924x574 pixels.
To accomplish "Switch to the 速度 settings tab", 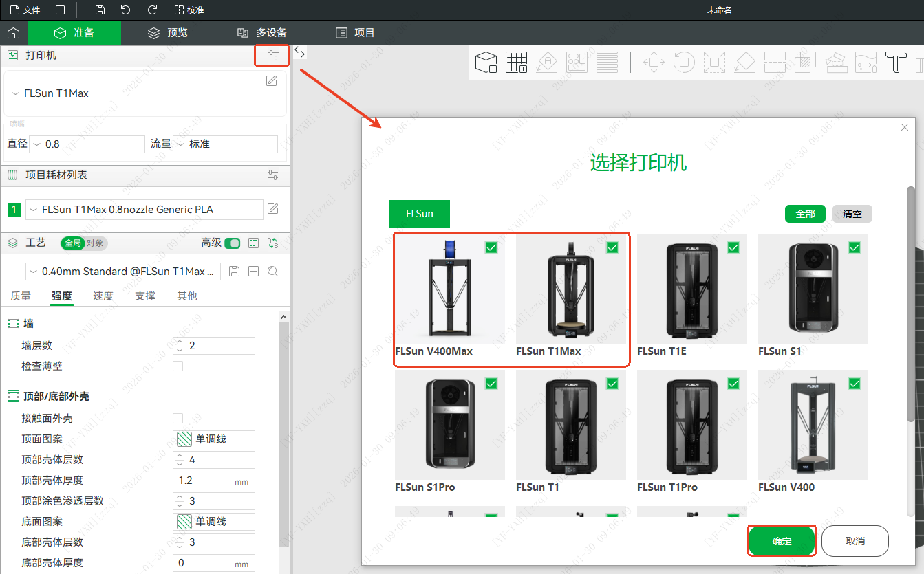I will (103, 296).
